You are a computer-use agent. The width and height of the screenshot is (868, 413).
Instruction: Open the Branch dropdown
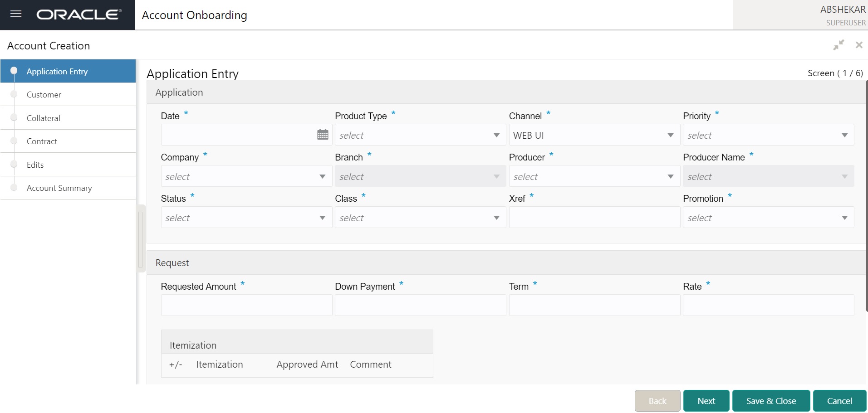pos(420,176)
